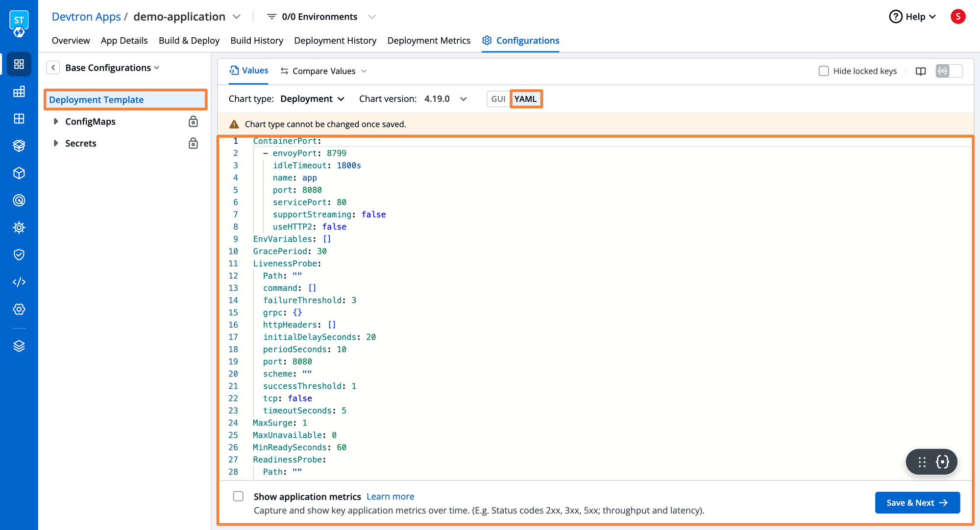
Task: Open Bulk Edit code icon in sidebar
Action: click(x=19, y=282)
